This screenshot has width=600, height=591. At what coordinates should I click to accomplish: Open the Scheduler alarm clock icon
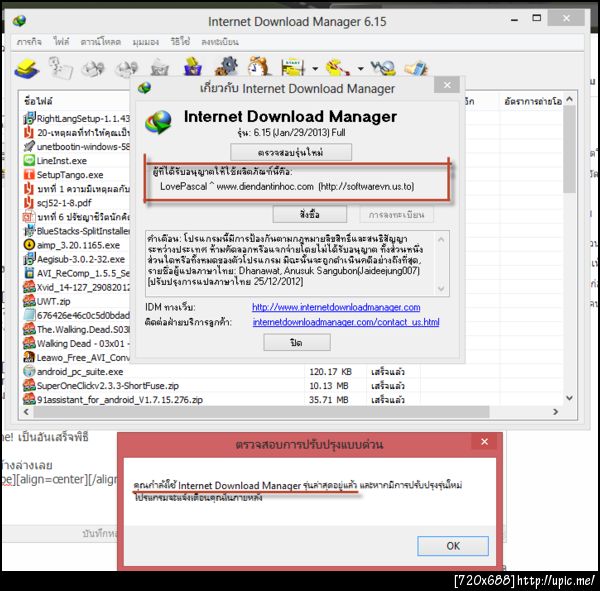pos(259,67)
